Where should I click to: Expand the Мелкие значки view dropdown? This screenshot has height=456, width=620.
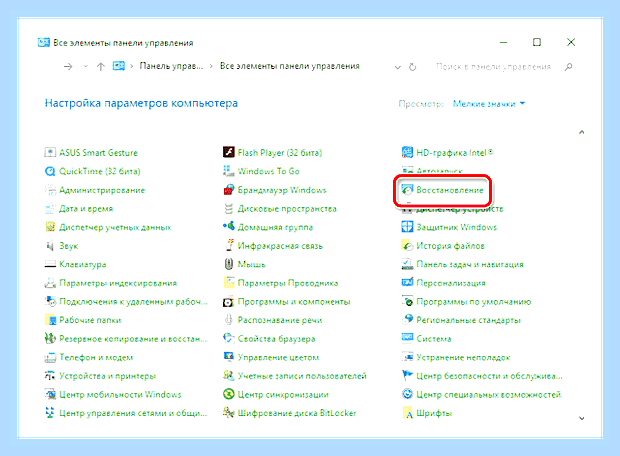pyautogui.click(x=489, y=104)
